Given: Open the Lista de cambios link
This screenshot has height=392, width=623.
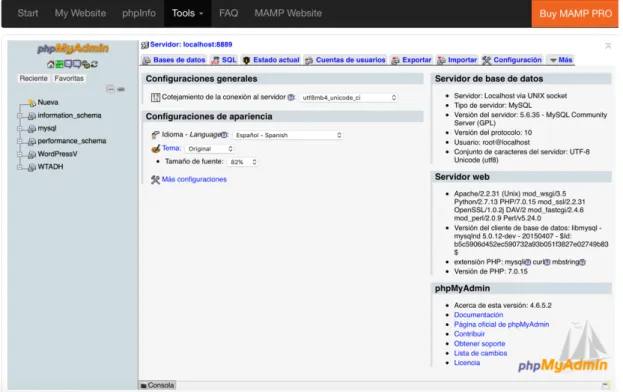Looking at the screenshot, I should pyautogui.click(x=480, y=353).
